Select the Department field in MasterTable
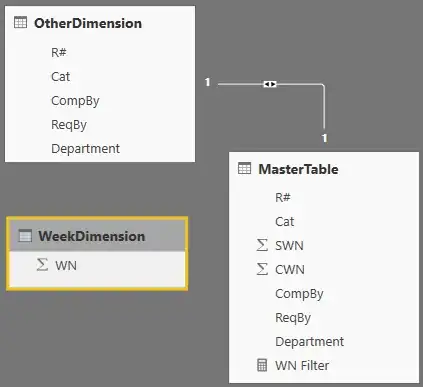This screenshot has width=423, height=387. [x=309, y=342]
